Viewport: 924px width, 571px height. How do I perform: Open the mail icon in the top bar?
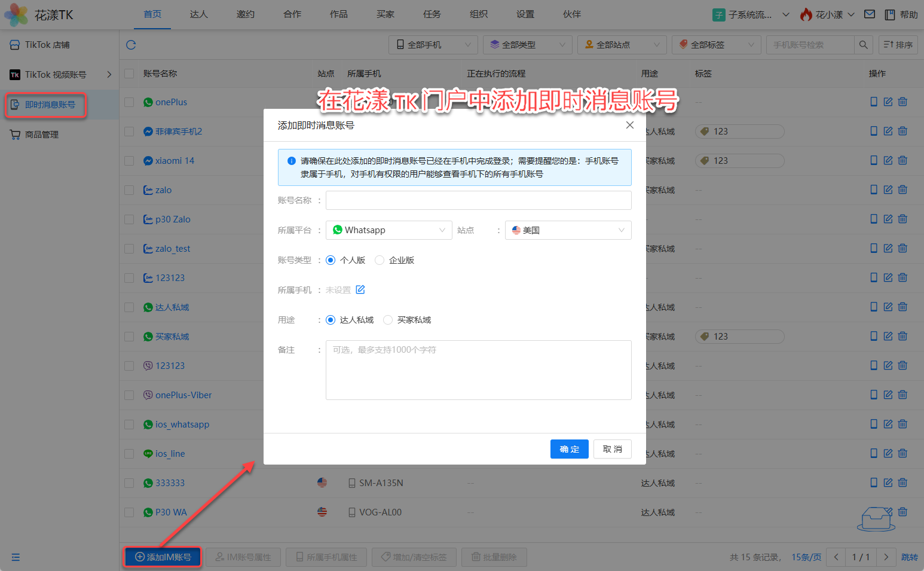click(870, 14)
